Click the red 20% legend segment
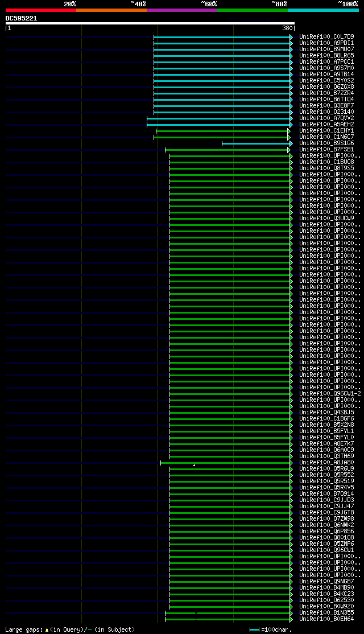This screenshot has height=634, width=364. coord(41,10)
